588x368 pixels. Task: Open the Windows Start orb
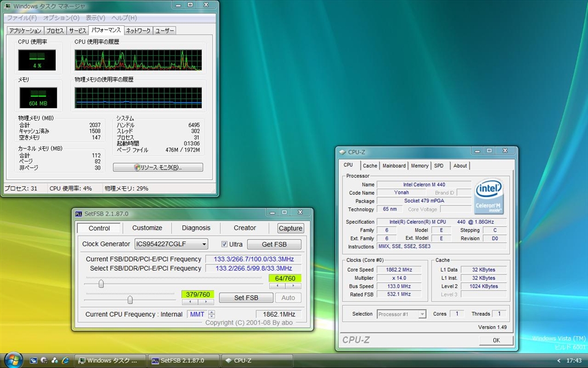pos(13,360)
